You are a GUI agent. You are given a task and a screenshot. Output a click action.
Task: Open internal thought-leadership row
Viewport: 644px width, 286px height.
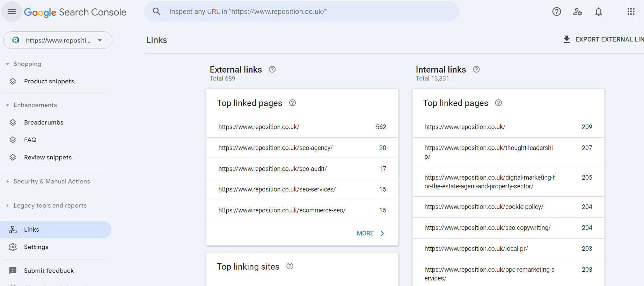coord(508,152)
